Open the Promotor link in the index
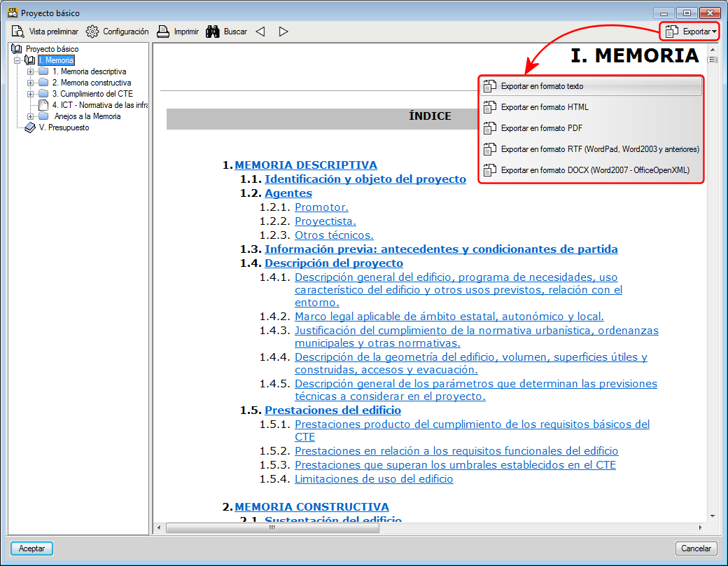This screenshot has height=566, width=728. point(321,207)
